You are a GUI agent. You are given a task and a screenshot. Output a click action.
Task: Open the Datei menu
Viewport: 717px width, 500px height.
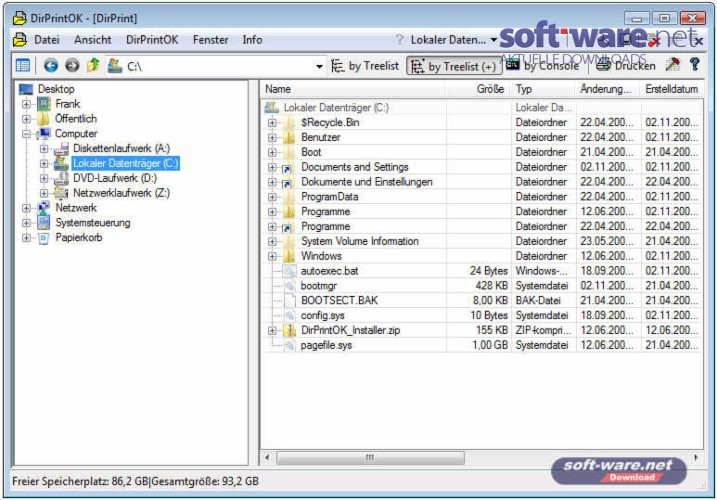(x=47, y=40)
